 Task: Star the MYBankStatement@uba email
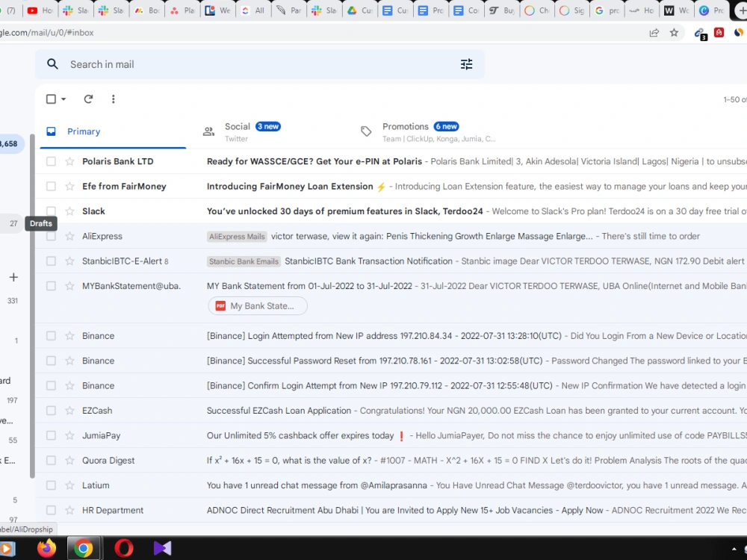click(x=69, y=286)
